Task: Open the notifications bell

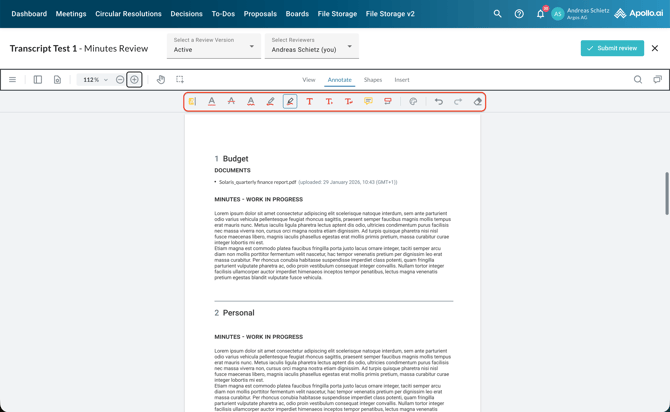Action: point(541,14)
